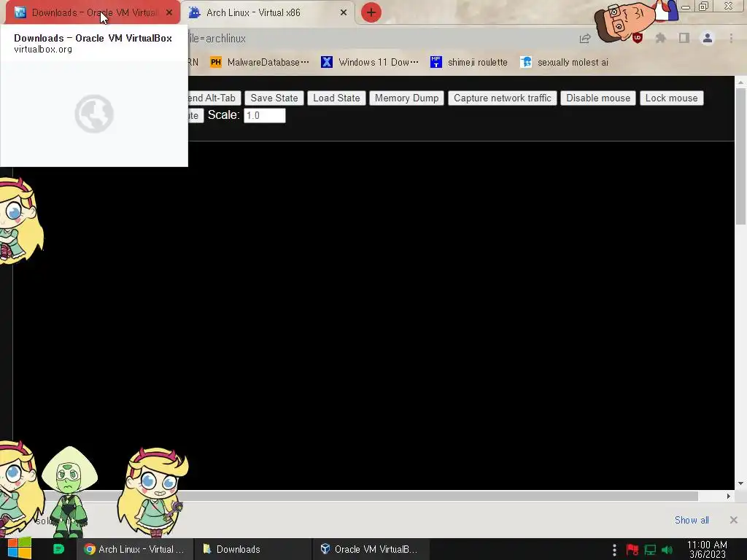Open the Downloads folder taskbar item
Screen dimensions: 747x560
(x=252, y=549)
